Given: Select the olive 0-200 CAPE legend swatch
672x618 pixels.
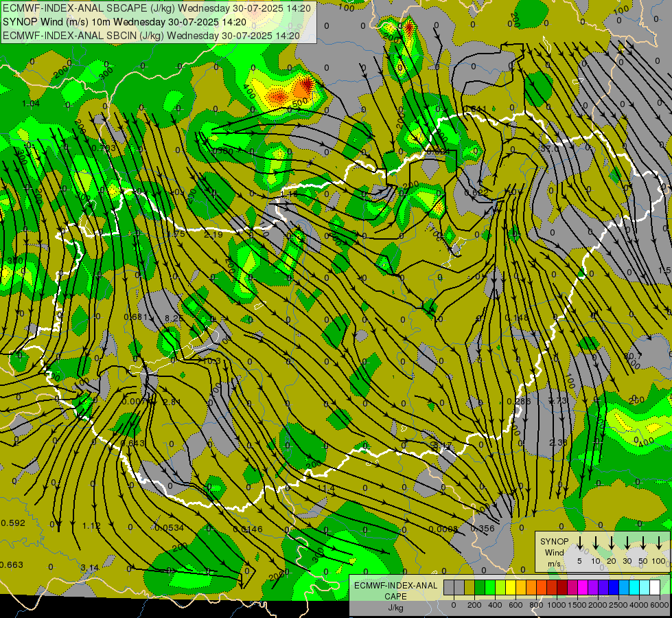Looking at the screenshot, I should (x=470, y=588).
